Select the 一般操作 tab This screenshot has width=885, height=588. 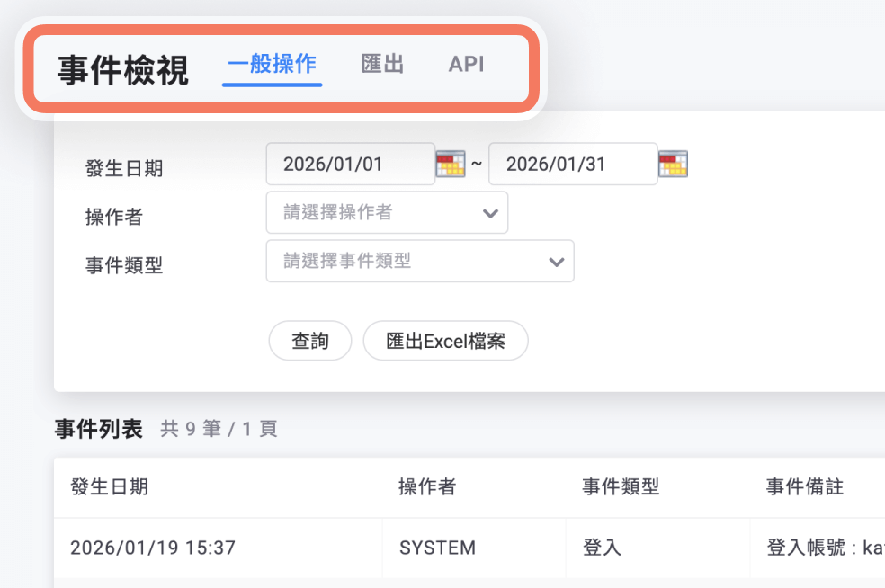[x=272, y=64]
